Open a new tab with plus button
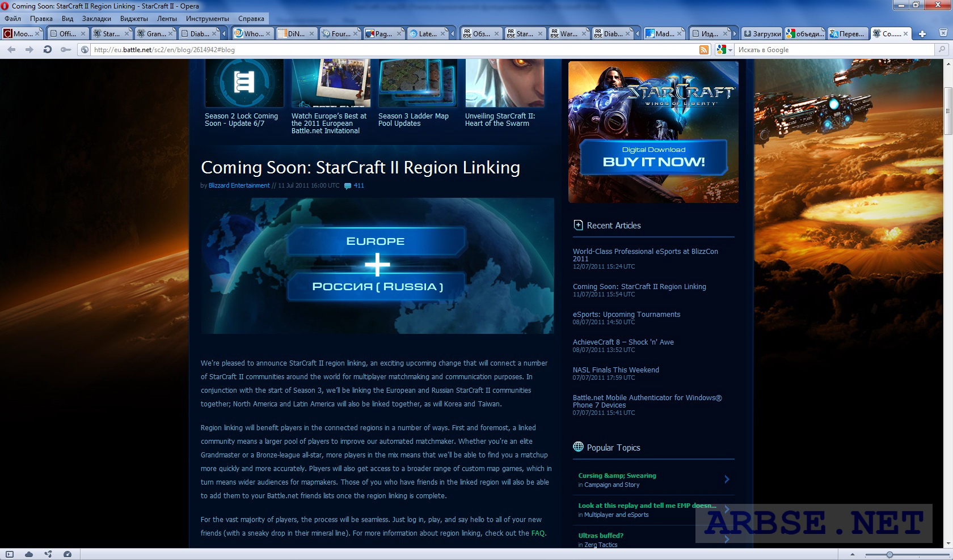Image resolution: width=953 pixels, height=560 pixels. pyautogui.click(x=922, y=33)
